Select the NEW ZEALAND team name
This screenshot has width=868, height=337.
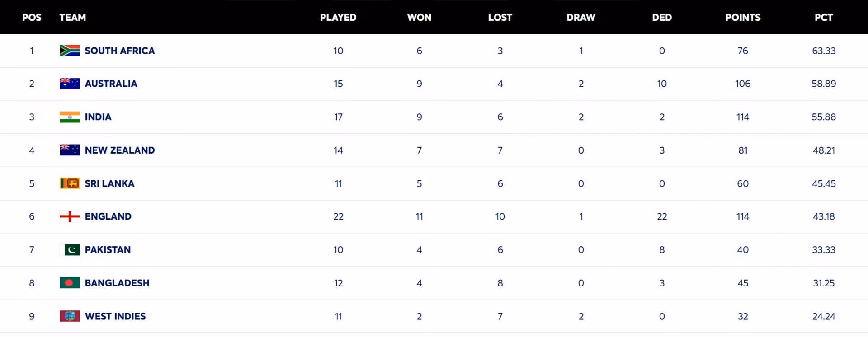click(x=120, y=150)
